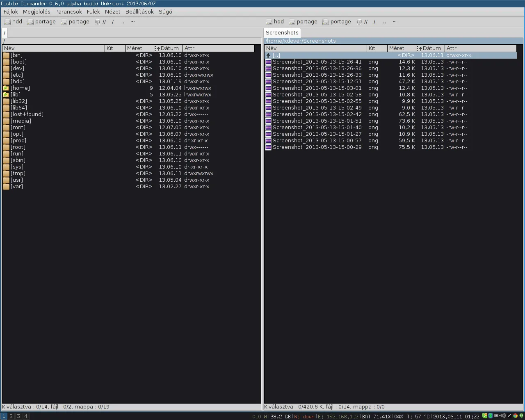The width and height of the screenshot is (525, 420).
Task: Go to parent '..' button in right drive bar
Action: pos(384,22)
